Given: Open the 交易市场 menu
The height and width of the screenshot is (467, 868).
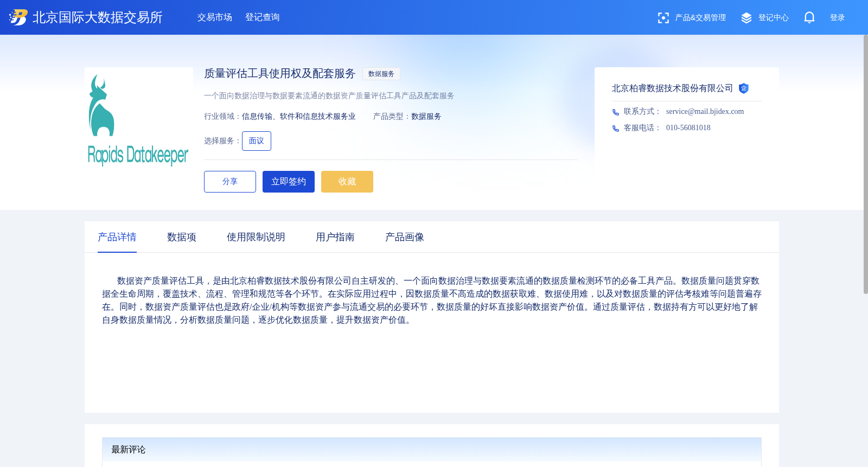Looking at the screenshot, I should pyautogui.click(x=215, y=17).
